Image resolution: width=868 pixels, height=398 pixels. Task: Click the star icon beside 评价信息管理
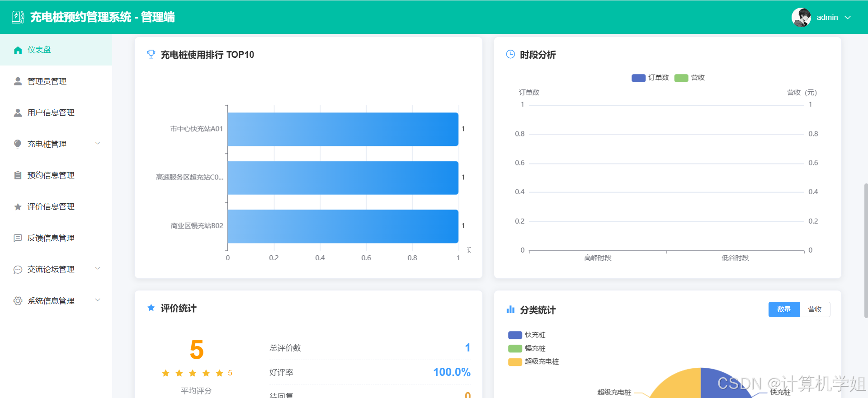(18, 206)
